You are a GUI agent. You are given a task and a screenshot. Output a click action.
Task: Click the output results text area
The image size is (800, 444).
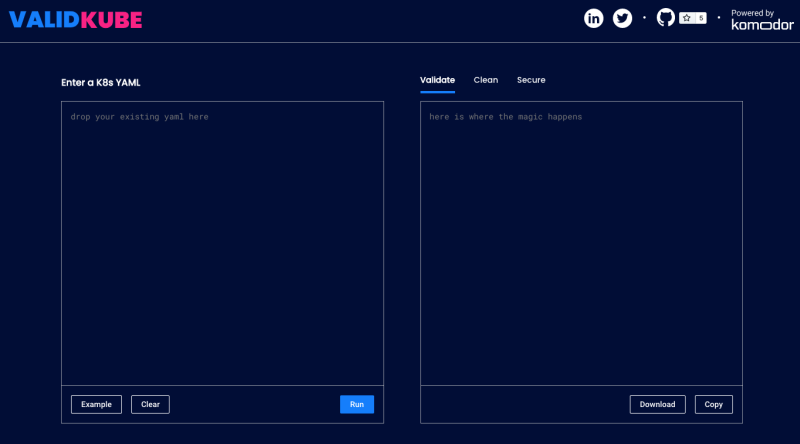[581, 243]
